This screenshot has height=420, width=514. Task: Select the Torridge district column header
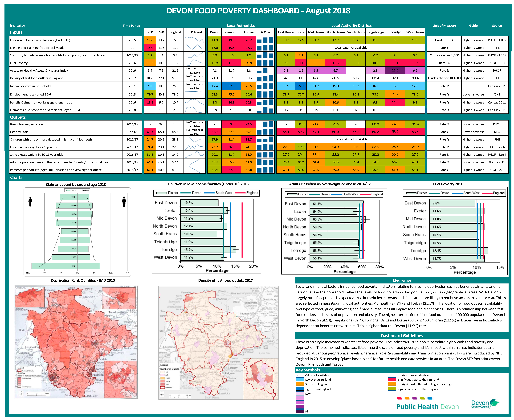coord(395,32)
